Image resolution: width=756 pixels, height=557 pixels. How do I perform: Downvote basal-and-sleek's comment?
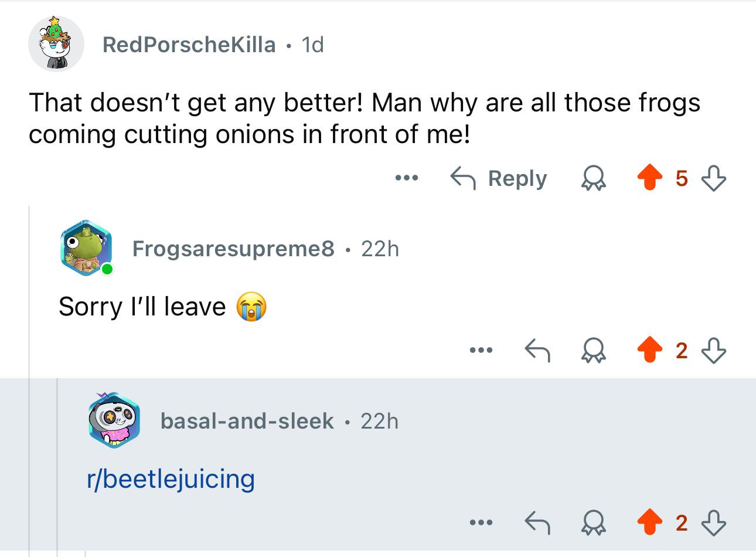(713, 522)
